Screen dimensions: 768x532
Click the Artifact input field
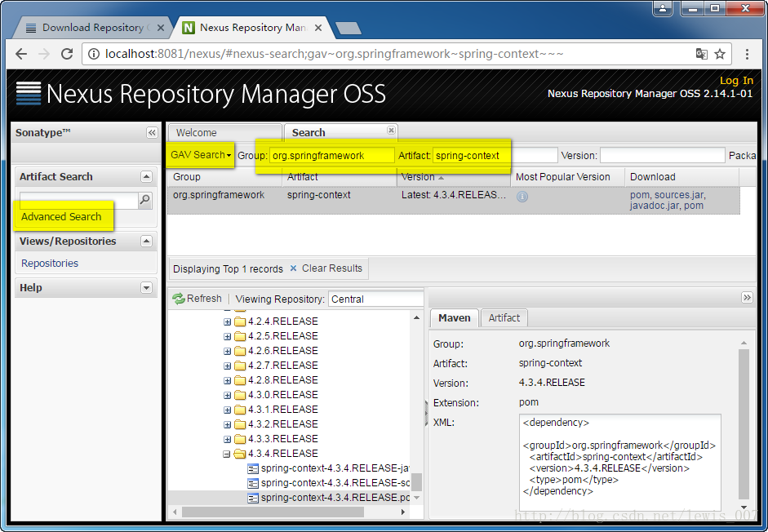pyautogui.click(x=495, y=156)
